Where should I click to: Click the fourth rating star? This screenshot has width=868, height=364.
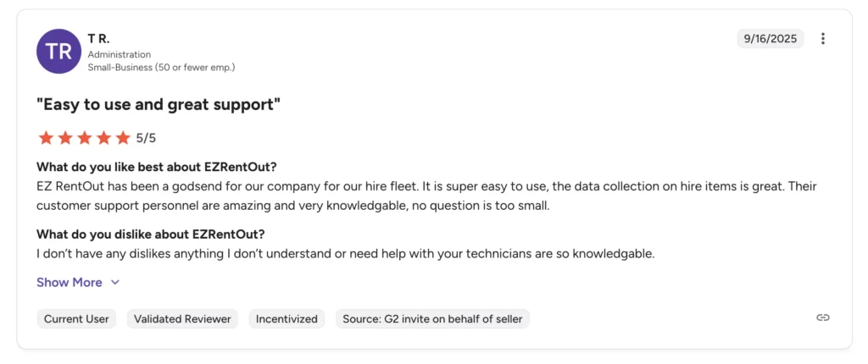point(103,137)
